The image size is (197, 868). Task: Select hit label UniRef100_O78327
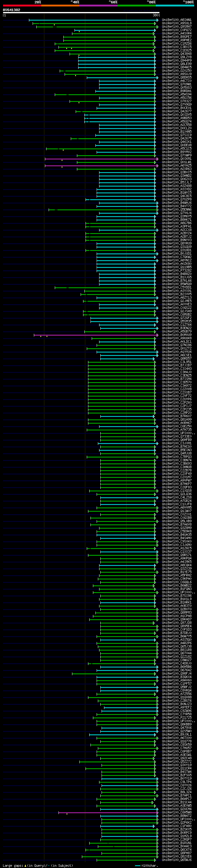click(x=177, y=101)
